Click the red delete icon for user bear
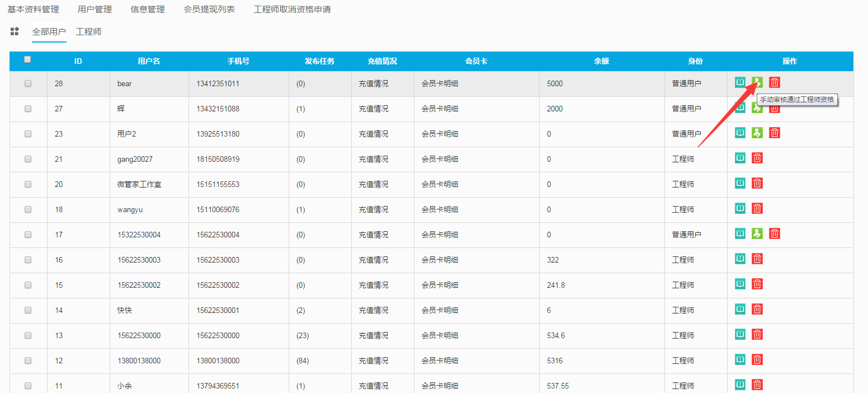This screenshot has height=393, width=868. tap(774, 83)
